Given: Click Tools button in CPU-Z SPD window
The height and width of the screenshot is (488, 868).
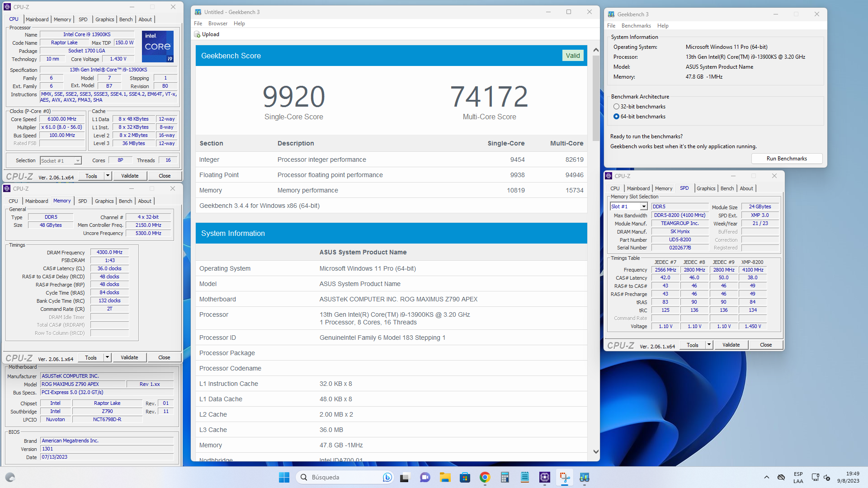Looking at the screenshot, I should coord(692,345).
